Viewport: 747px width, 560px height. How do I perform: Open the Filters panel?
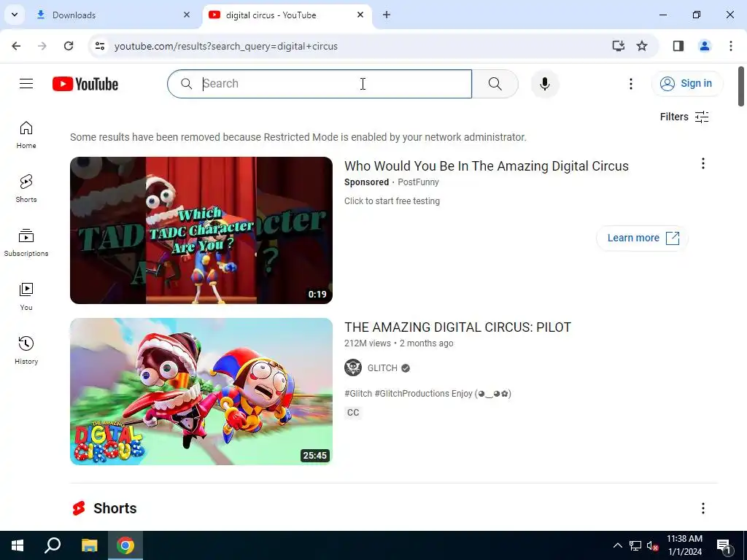tap(684, 117)
